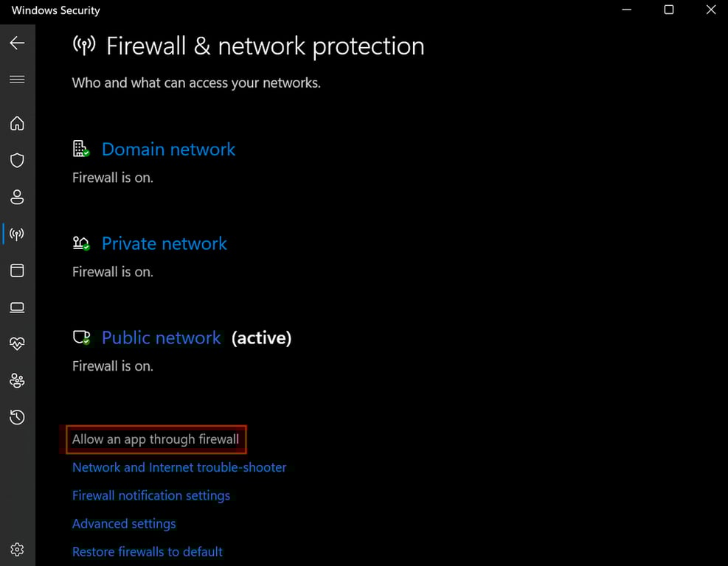The height and width of the screenshot is (566, 728).
Task: Open Account protection settings
Action: (x=17, y=197)
